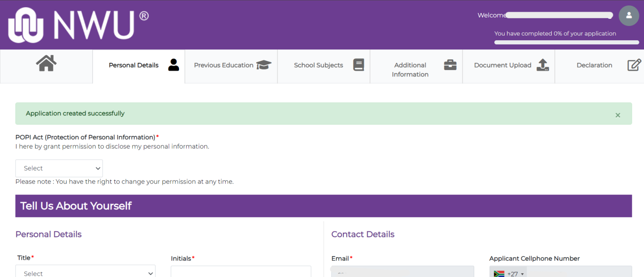
Task: Open the POPI Act permission Select dropdown
Action: [59, 168]
